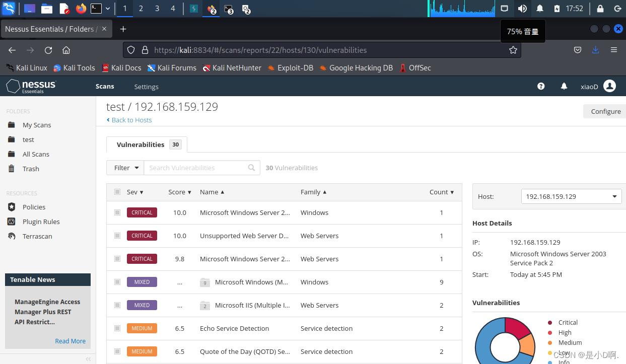Open the Host 192.168.159.129 dropdown
The width and height of the screenshot is (626, 364).
[571, 196]
